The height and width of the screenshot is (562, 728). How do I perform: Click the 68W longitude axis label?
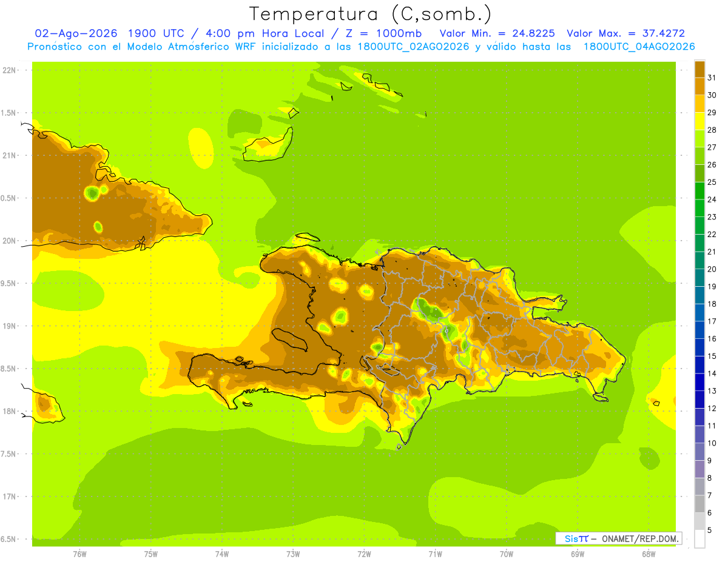click(x=649, y=554)
